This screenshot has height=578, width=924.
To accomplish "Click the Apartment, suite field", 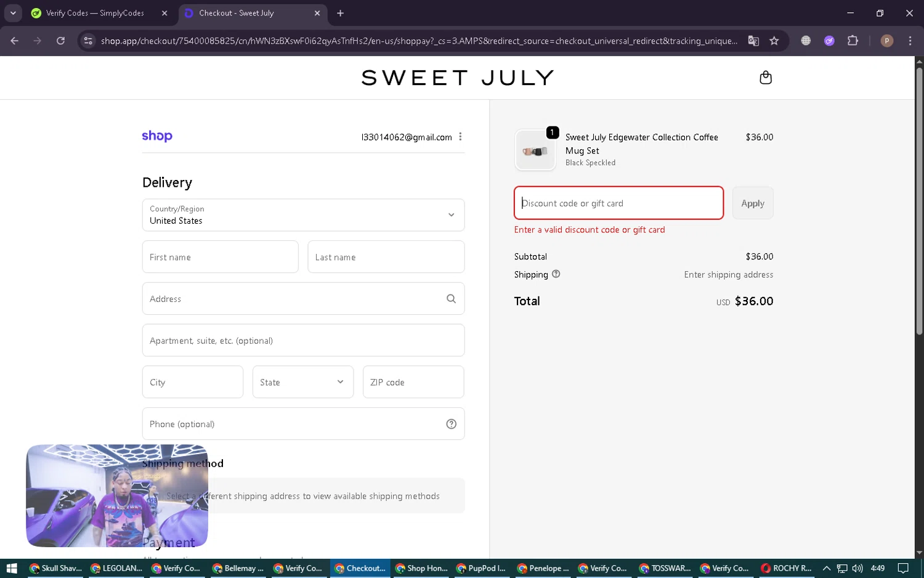I will point(303,340).
